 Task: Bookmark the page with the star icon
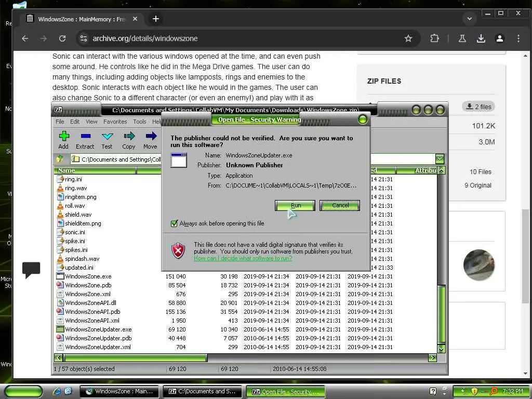408,38
